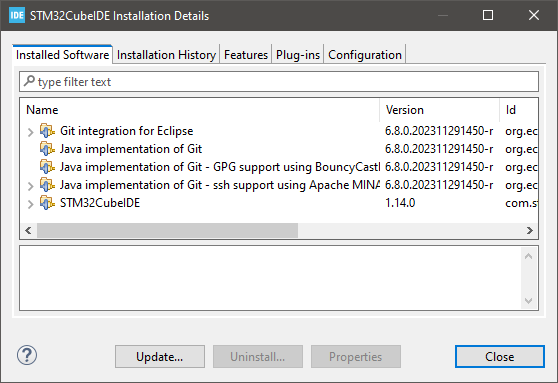The height and width of the screenshot is (383, 558).
Task: Click the Close button at bottom
Action: [500, 357]
